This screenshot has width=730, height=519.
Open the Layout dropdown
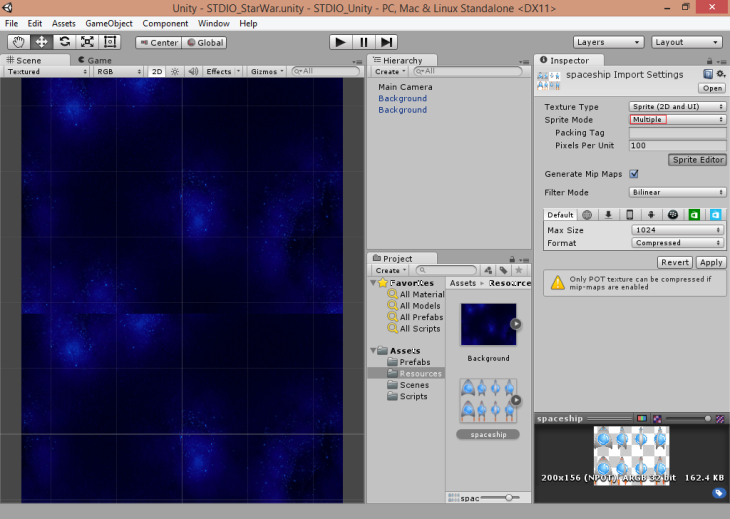point(687,42)
